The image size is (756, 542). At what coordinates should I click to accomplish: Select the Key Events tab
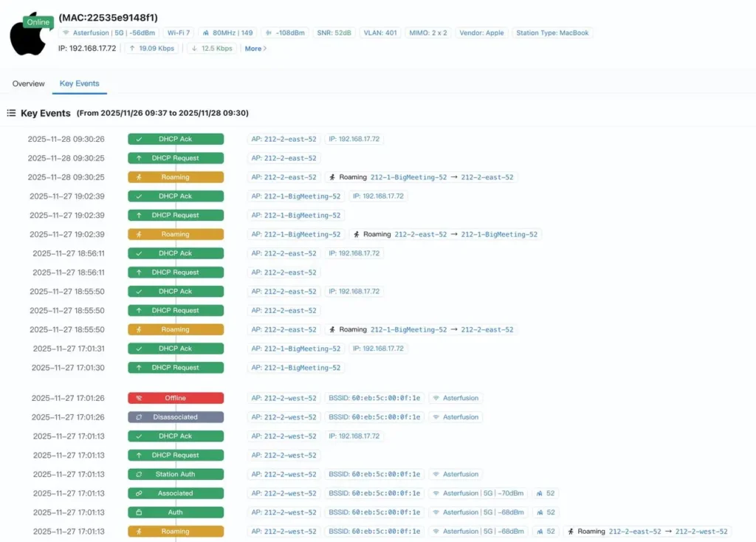pyautogui.click(x=79, y=83)
